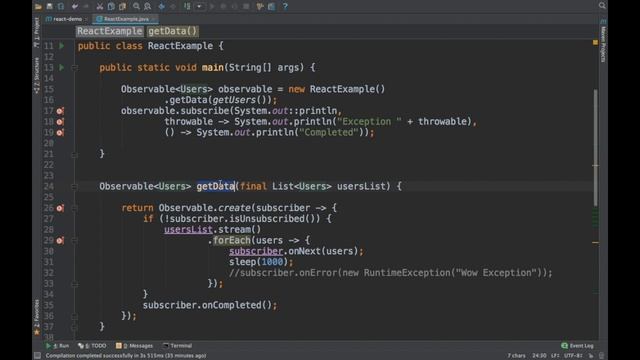Run class via gutter arrow on line 11

pyautogui.click(x=62, y=46)
